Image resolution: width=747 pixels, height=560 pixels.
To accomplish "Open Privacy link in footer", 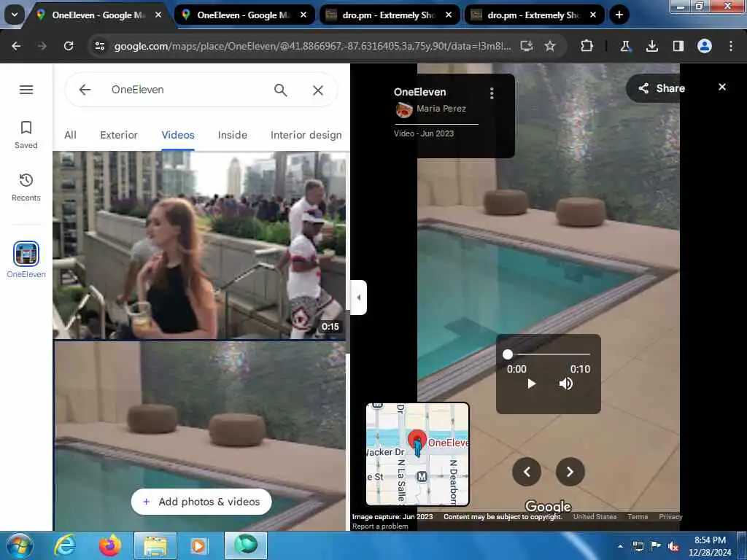I will tap(670, 517).
